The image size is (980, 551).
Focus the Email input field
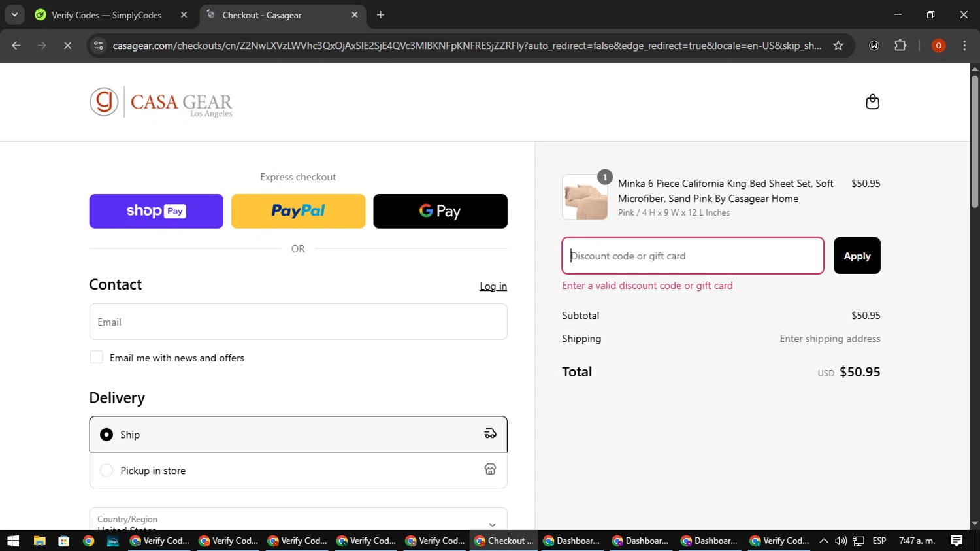pyautogui.click(x=298, y=322)
